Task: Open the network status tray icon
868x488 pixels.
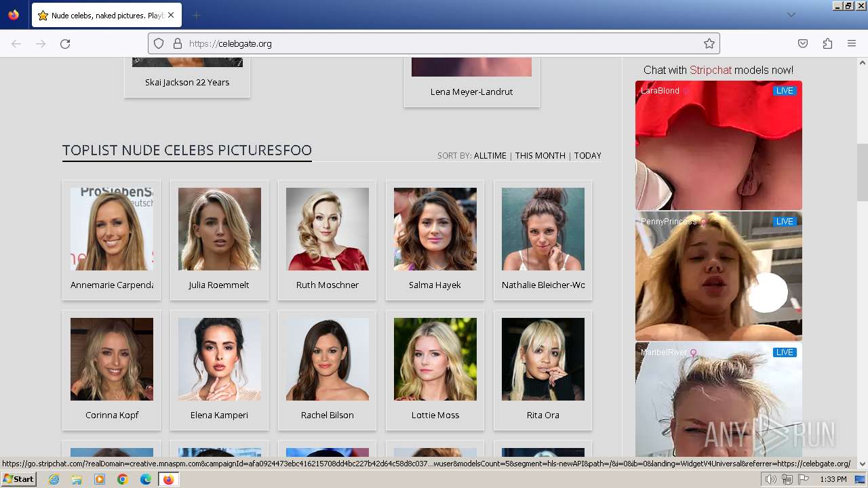Action: point(787,479)
